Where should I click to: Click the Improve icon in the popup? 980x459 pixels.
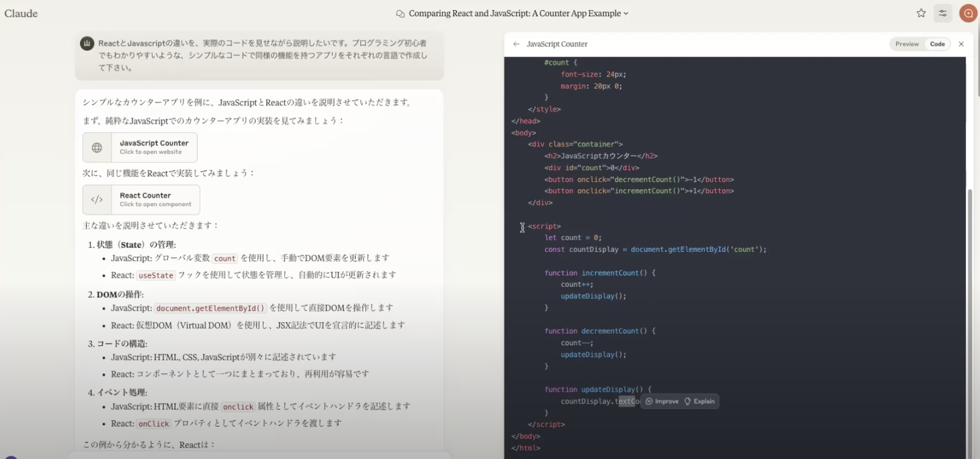[649, 401]
